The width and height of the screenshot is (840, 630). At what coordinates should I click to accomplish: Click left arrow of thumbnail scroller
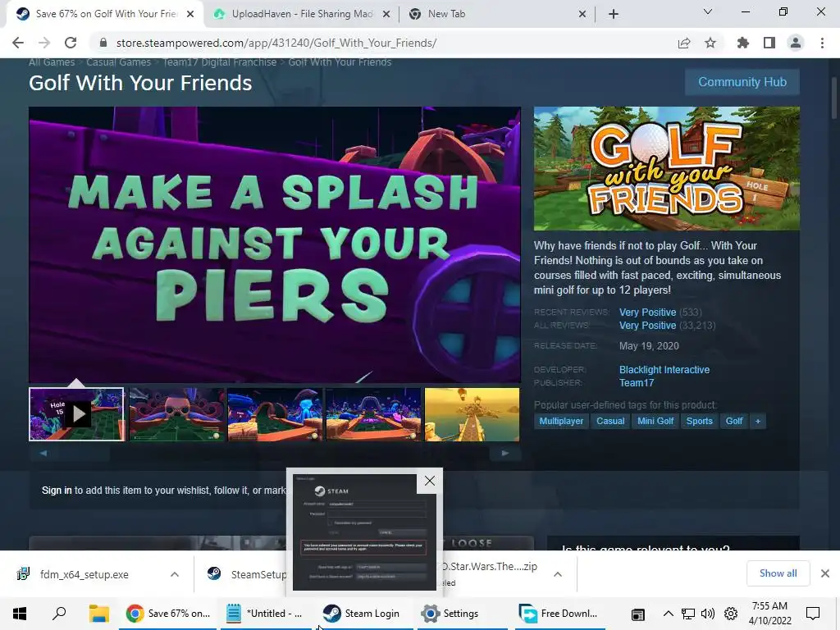43,453
